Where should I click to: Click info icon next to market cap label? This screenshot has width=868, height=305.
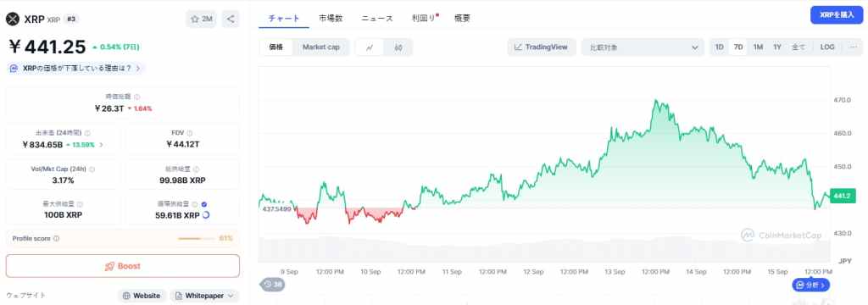click(x=136, y=97)
